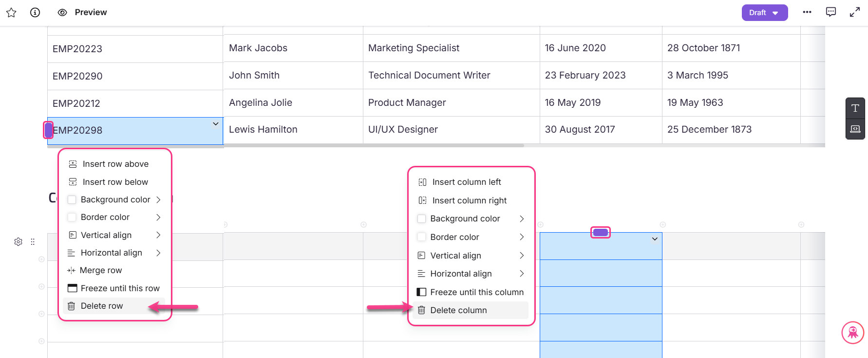Click the star favorite icon
The image size is (868, 358).
(x=11, y=13)
